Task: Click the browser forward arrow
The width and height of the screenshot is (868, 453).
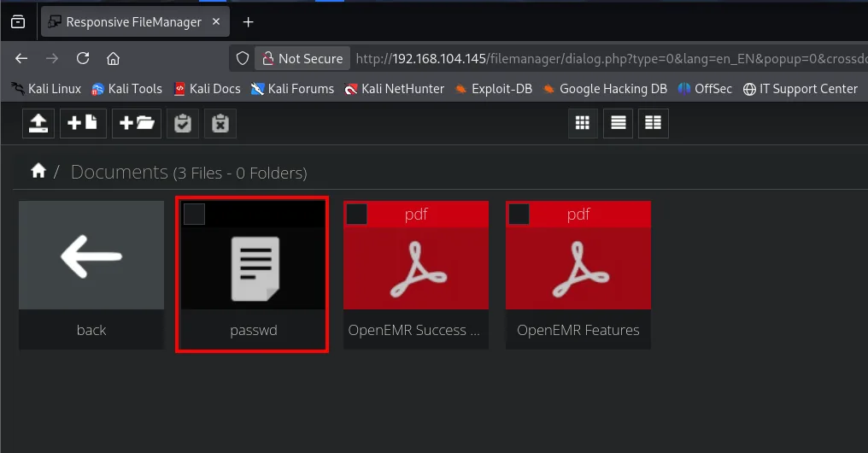Action: pyautogui.click(x=52, y=58)
